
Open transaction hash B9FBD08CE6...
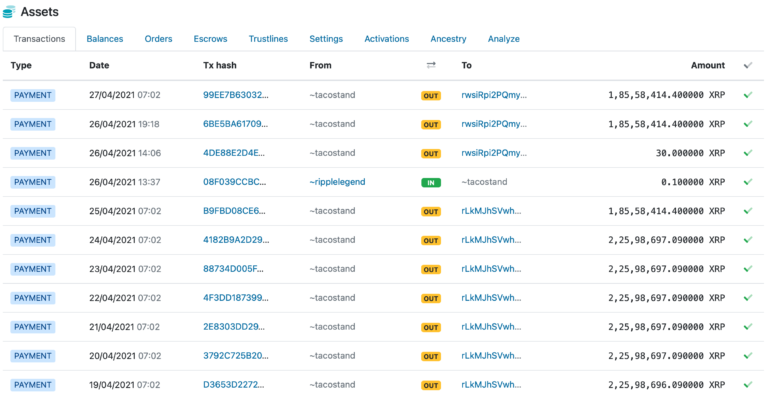[x=234, y=211]
